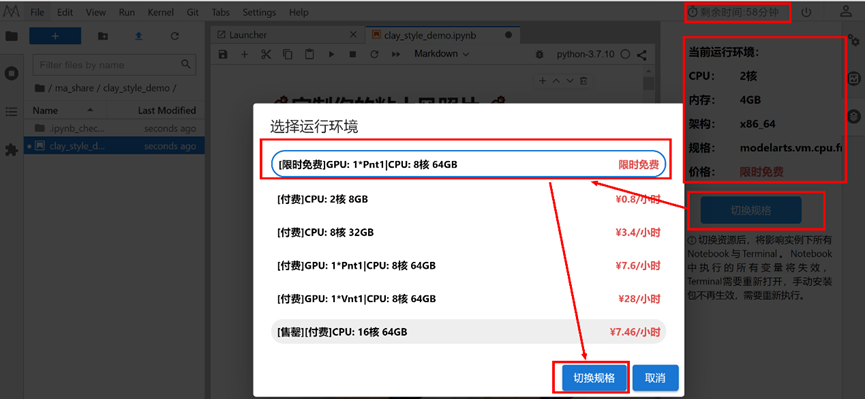Paste the cell from clipboard
Image resolution: width=865 pixels, height=399 pixels.
pos(309,54)
